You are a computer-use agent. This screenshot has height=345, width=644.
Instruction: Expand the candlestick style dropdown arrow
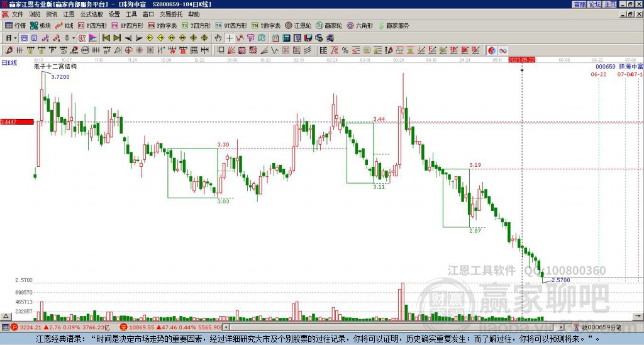[x=74, y=38]
